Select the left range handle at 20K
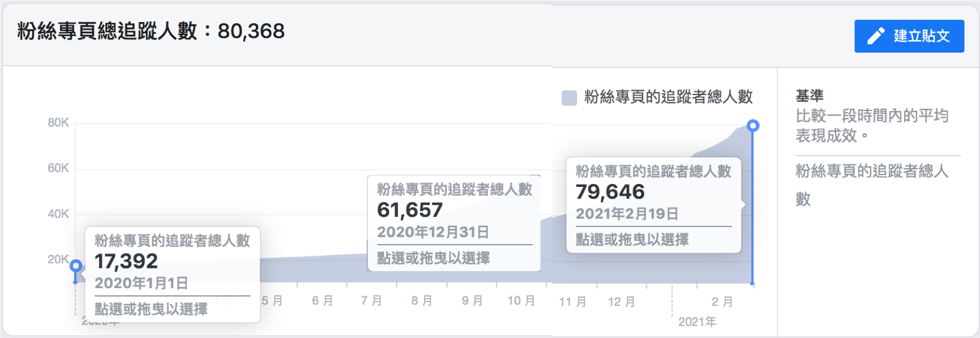The height and width of the screenshot is (338, 980). (x=76, y=266)
